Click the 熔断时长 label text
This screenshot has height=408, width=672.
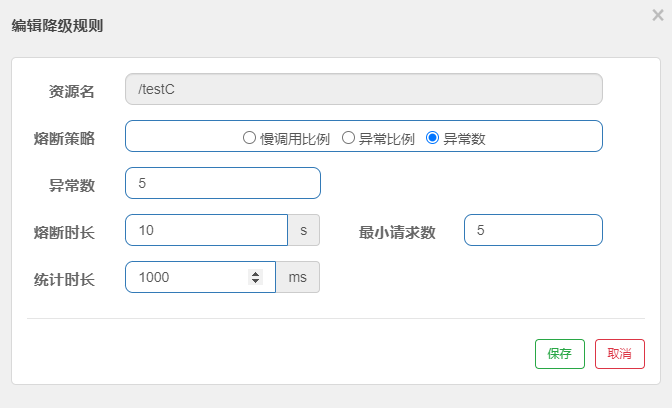[64, 232]
